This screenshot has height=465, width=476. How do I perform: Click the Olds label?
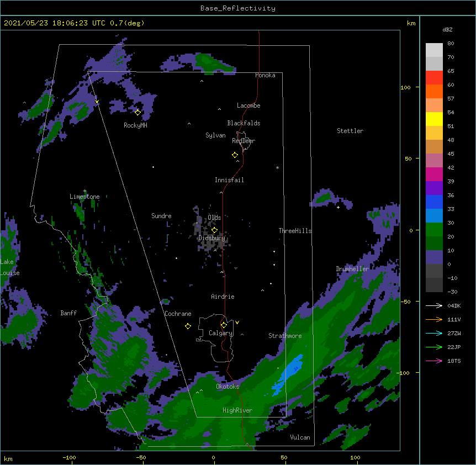click(214, 218)
